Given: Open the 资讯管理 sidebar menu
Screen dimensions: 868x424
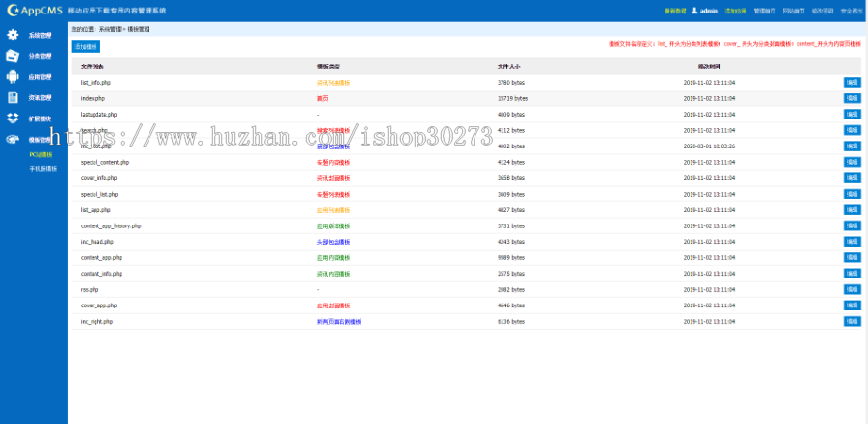Looking at the screenshot, I should click(40, 98).
